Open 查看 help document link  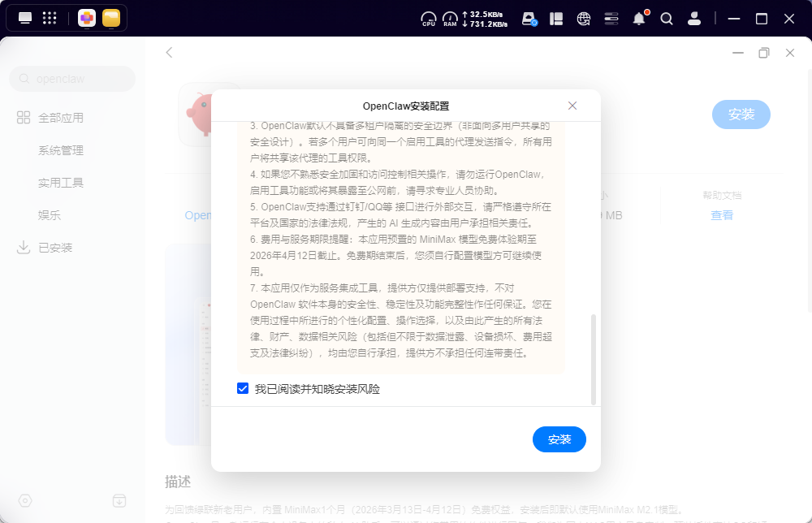point(722,215)
